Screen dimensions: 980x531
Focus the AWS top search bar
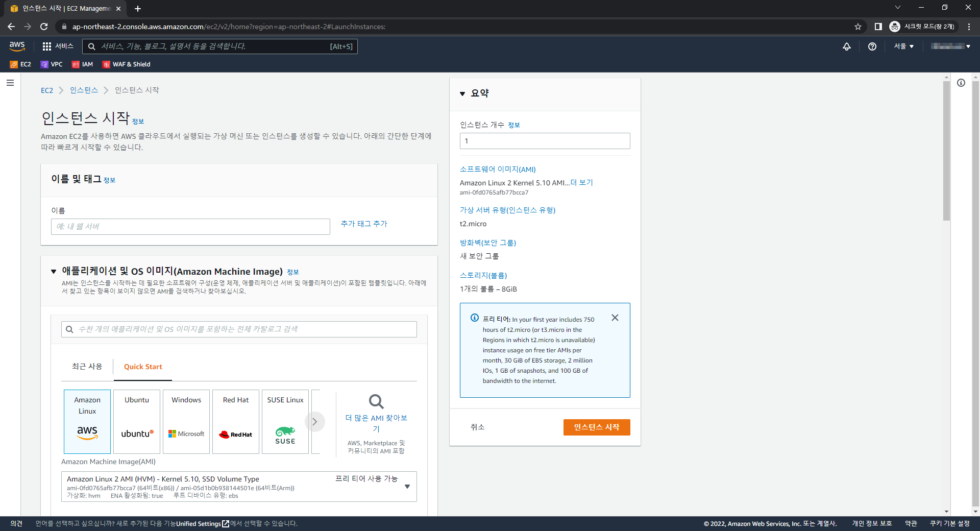click(220, 46)
